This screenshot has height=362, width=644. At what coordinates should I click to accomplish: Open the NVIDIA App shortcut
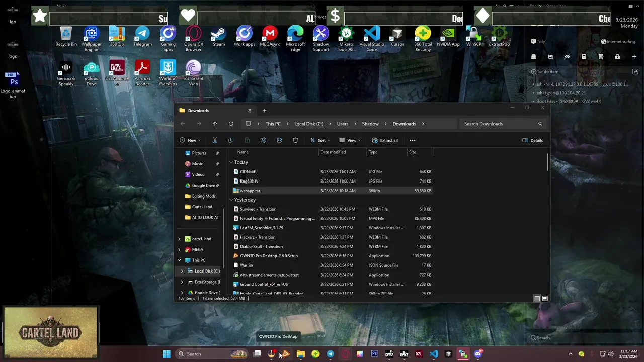coord(448,37)
